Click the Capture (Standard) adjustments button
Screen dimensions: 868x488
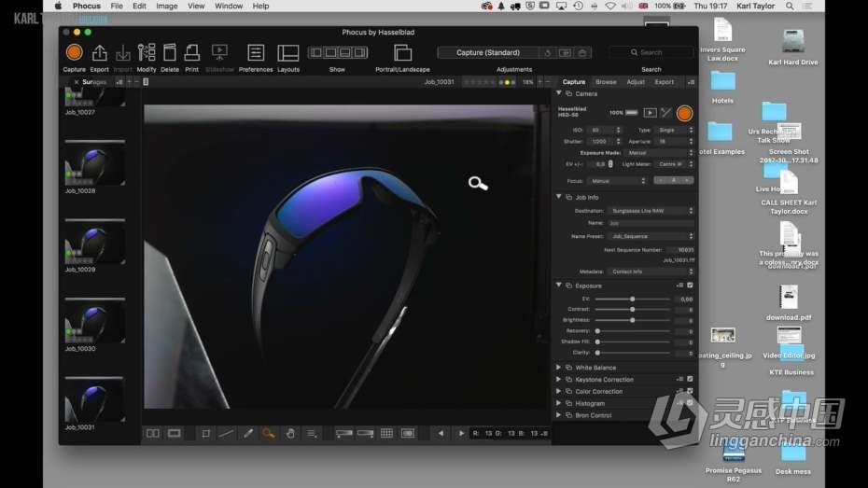point(488,53)
